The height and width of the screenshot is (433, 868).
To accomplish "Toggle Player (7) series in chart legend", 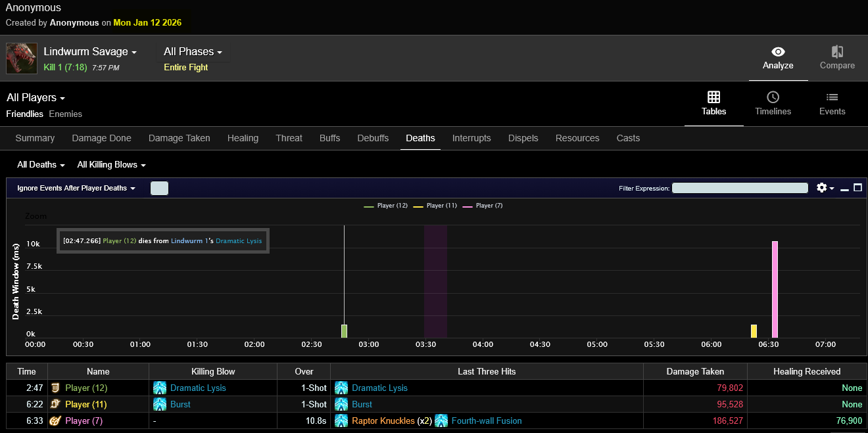I will [483, 206].
